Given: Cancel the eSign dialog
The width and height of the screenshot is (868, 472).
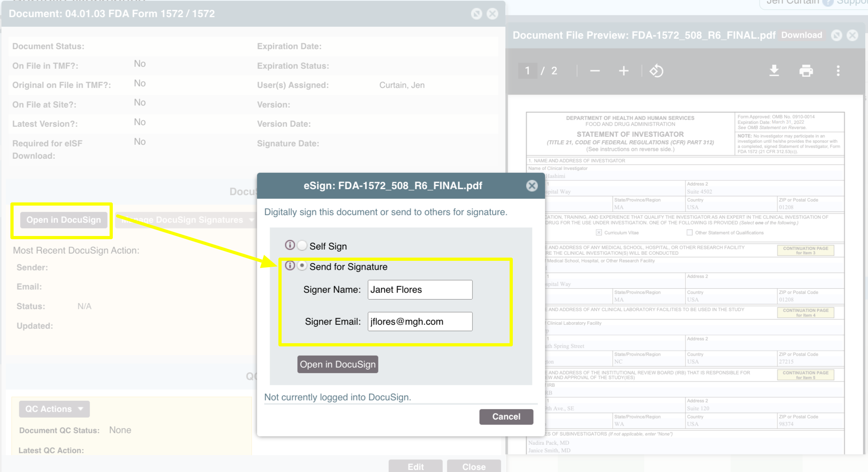Looking at the screenshot, I should [x=506, y=417].
